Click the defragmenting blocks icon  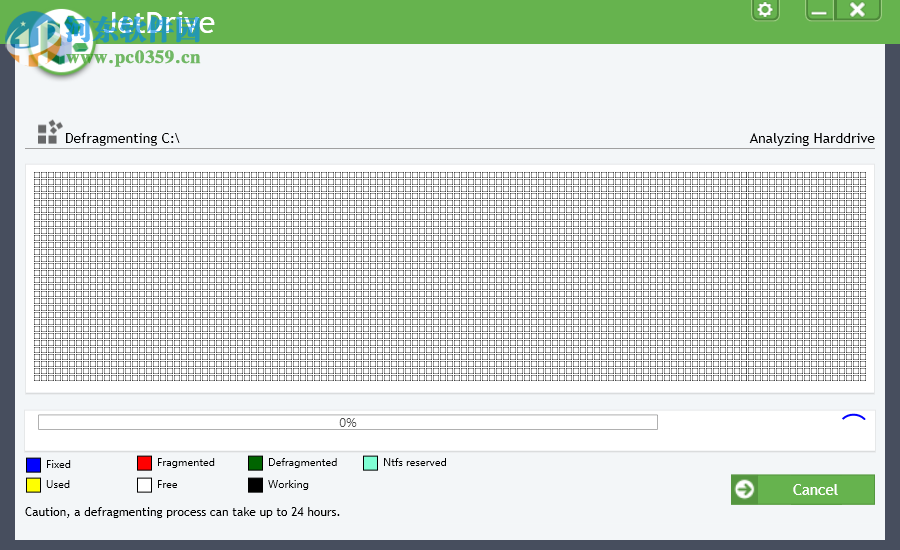[x=49, y=133]
